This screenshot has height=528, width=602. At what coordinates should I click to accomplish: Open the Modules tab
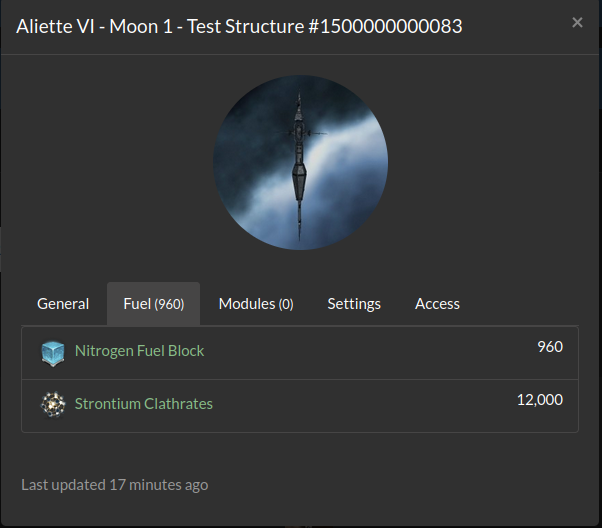[x=256, y=304]
